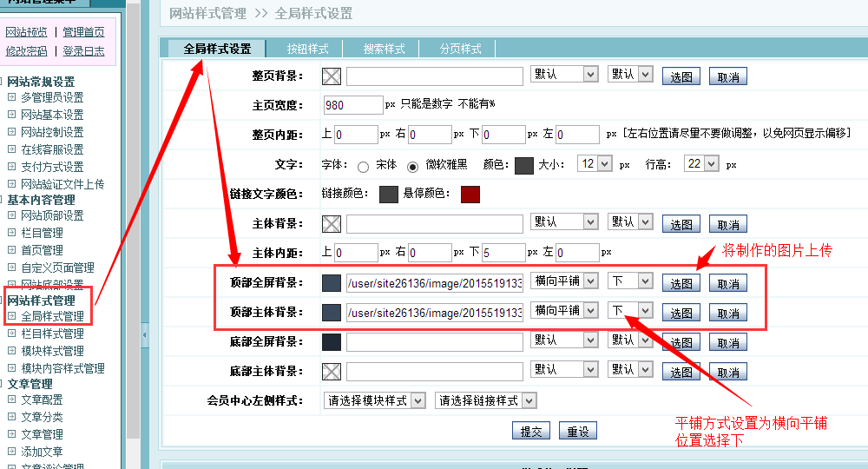Image resolution: width=868 pixels, height=469 pixels.
Task: Click the empty image icon for 整页背景
Action: [x=332, y=76]
